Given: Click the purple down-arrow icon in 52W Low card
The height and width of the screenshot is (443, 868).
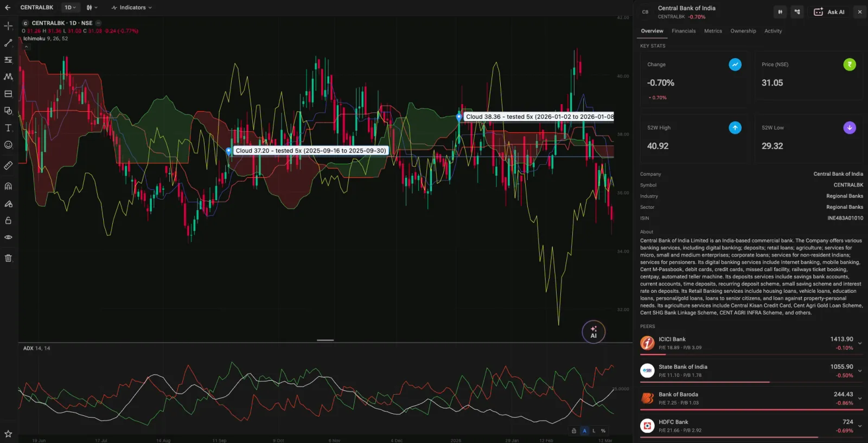Looking at the screenshot, I should click(850, 127).
